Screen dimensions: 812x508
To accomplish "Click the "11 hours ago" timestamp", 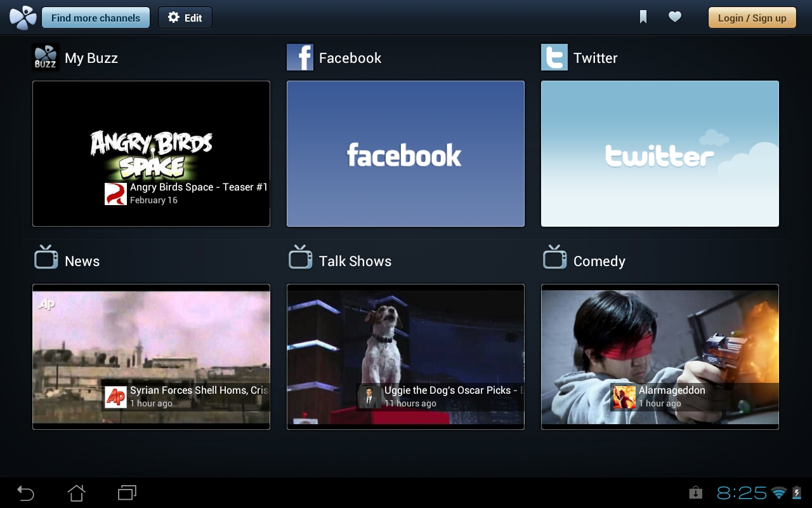I will click(410, 403).
